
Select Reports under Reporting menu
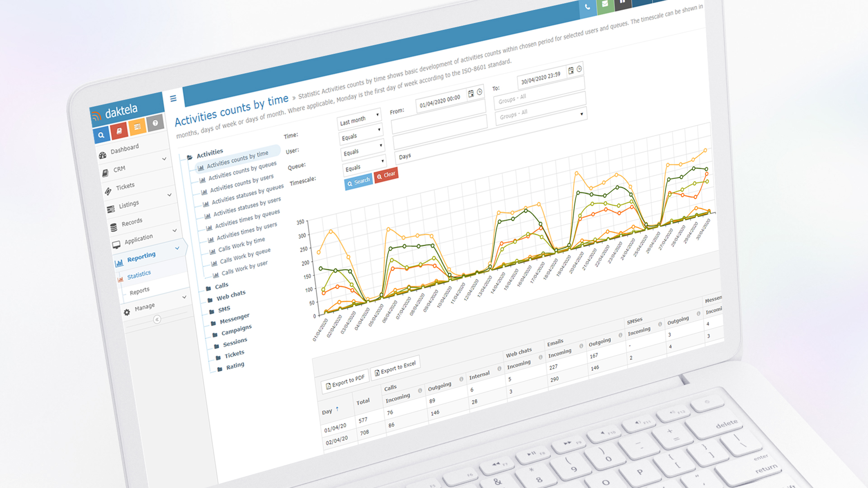139,291
